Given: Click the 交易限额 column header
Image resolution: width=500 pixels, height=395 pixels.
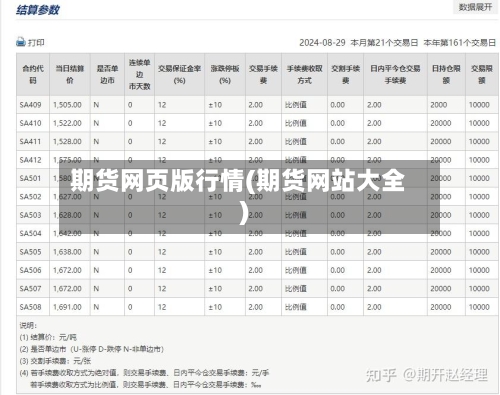Looking at the screenshot, I should point(482,74).
